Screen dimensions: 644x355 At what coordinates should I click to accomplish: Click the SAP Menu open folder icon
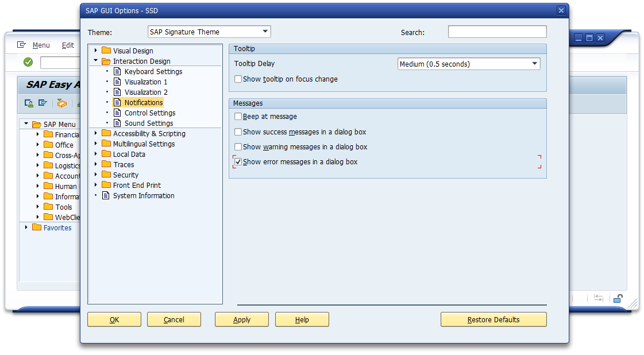[37, 124]
